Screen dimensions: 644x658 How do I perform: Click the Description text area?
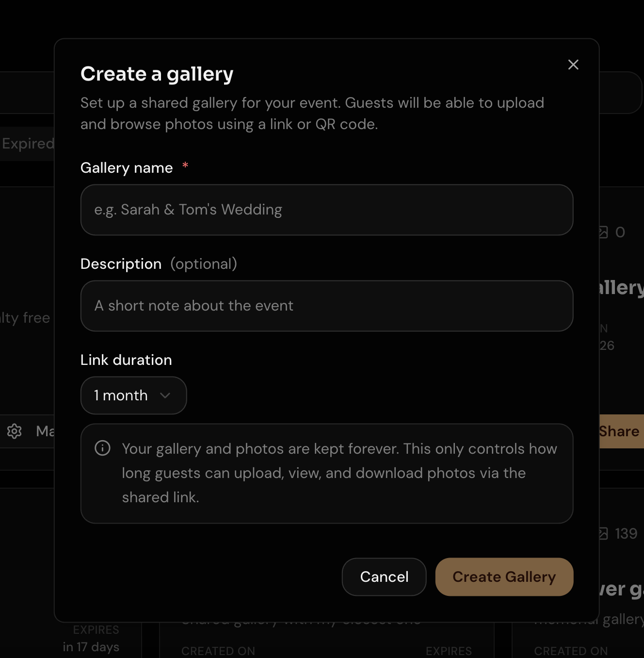327,306
